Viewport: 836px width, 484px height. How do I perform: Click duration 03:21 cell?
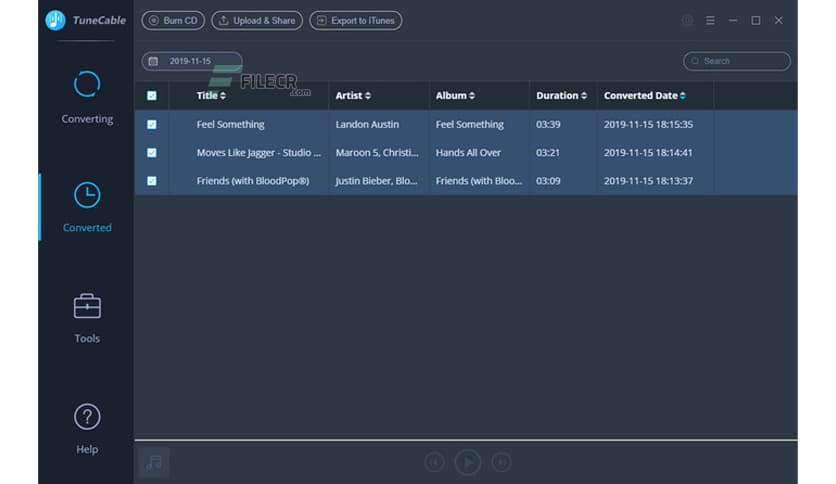tap(548, 152)
